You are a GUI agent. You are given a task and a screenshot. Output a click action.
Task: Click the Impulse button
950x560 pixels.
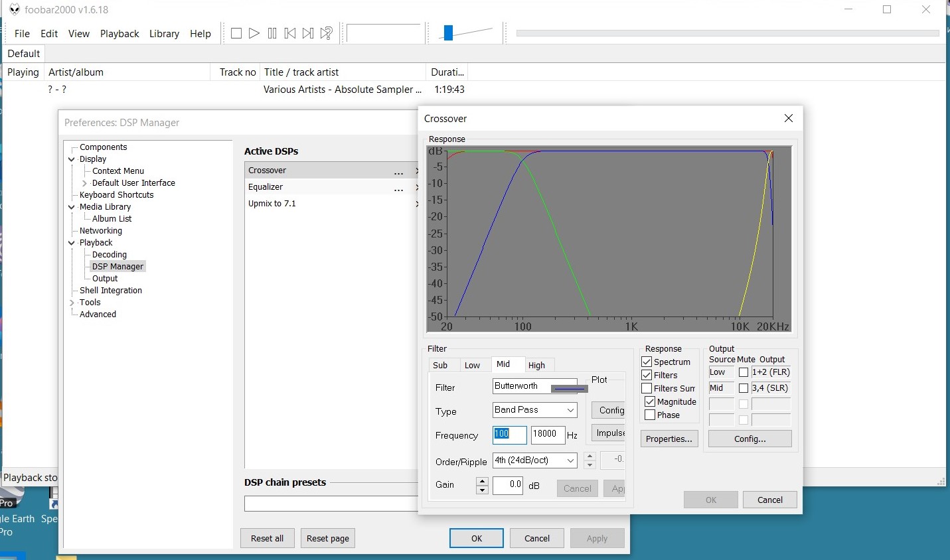[x=608, y=433]
